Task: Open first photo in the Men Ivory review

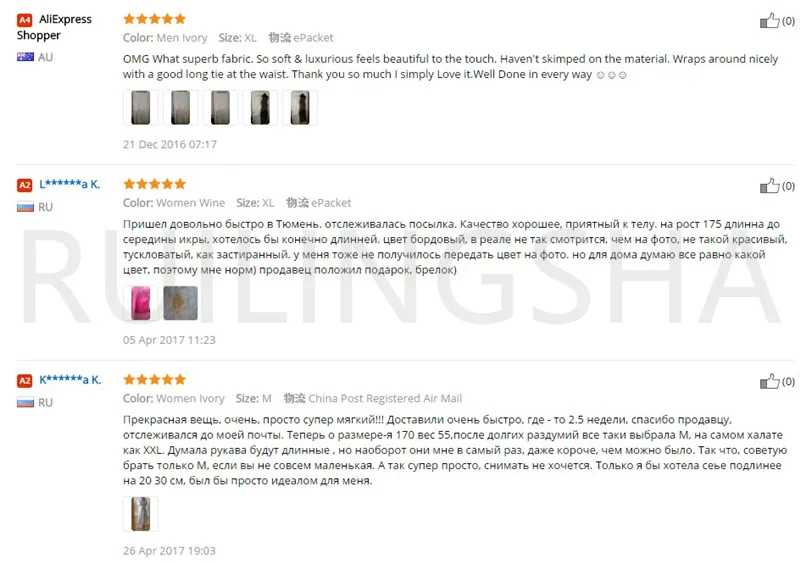Action: [x=140, y=108]
